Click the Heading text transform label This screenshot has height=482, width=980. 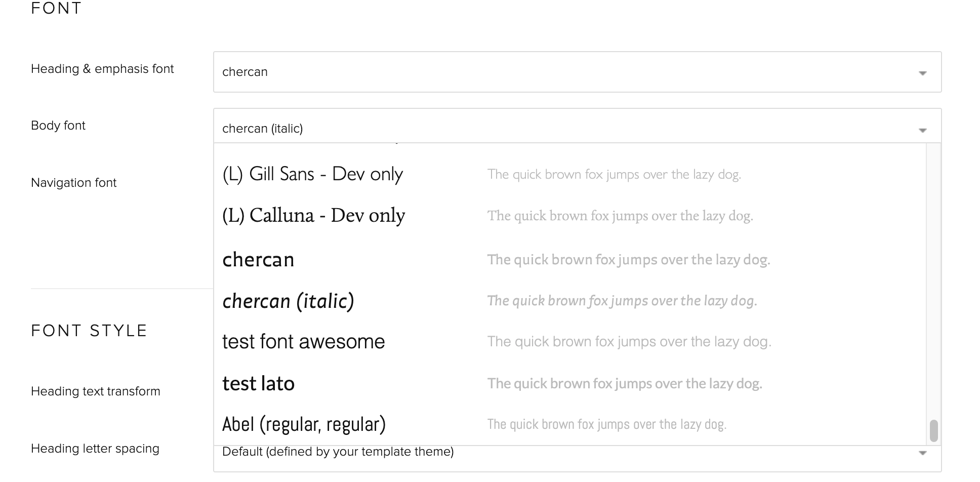96,391
